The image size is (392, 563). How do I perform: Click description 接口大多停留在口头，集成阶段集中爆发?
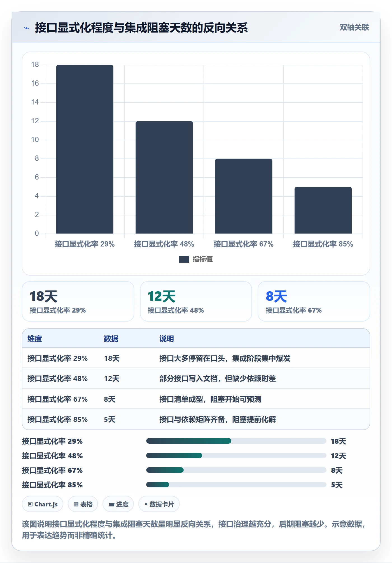pyautogui.click(x=225, y=358)
